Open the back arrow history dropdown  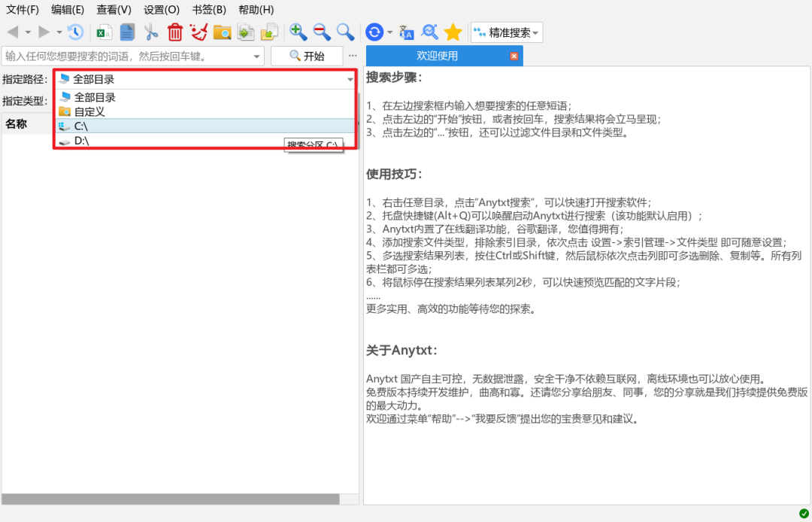pyautogui.click(x=28, y=32)
